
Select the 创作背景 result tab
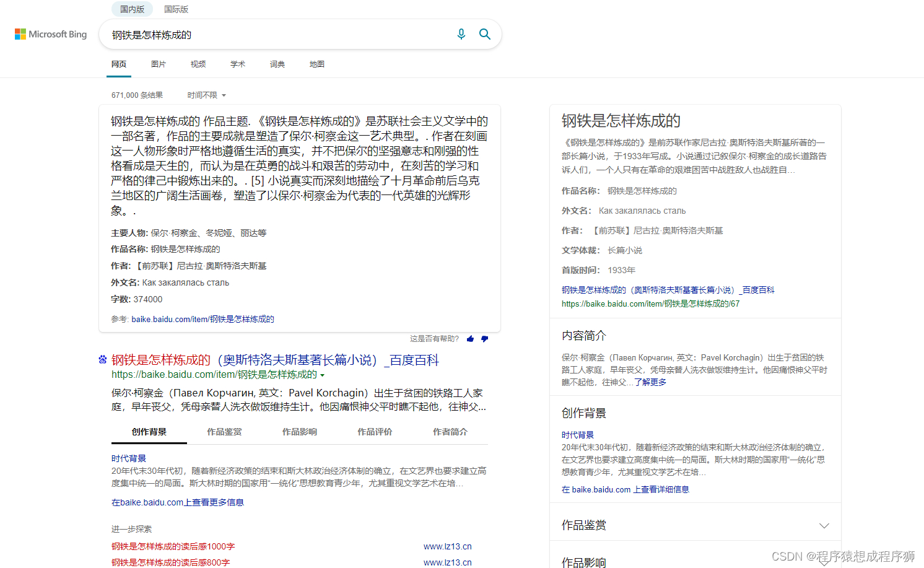click(x=149, y=432)
